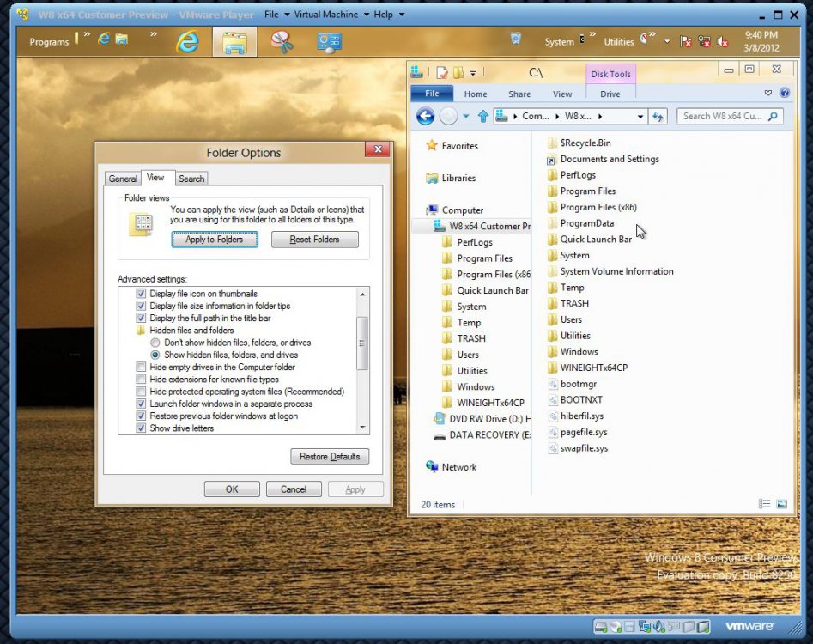
Task: Click the Restore Defaults button
Action: (330, 456)
